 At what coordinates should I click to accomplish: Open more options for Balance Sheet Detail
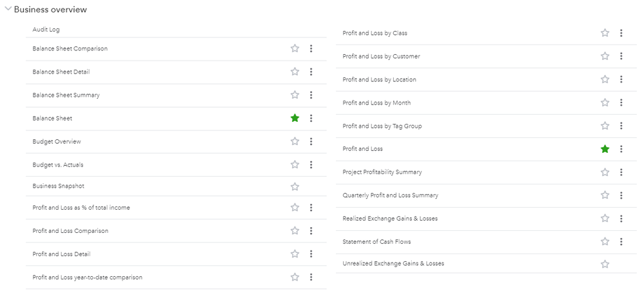[311, 72]
